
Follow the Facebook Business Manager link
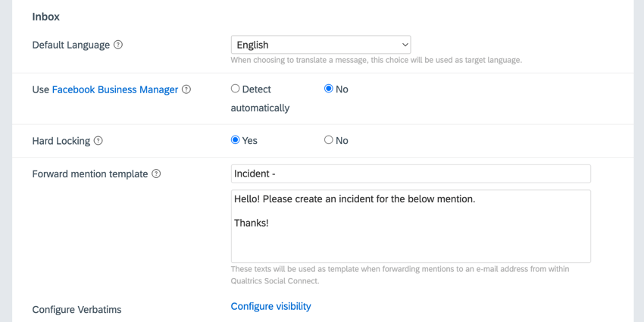(115, 89)
